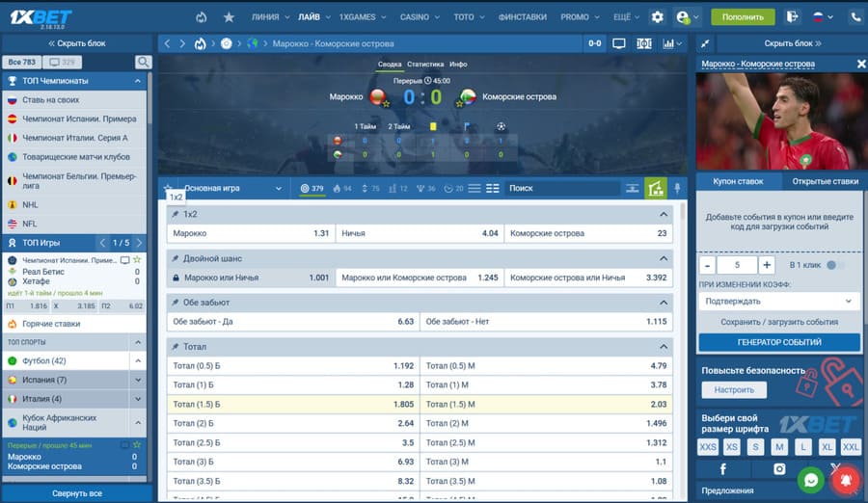868x503 pixels.
Task: Toggle the star left of Основная игра
Action: (x=168, y=188)
